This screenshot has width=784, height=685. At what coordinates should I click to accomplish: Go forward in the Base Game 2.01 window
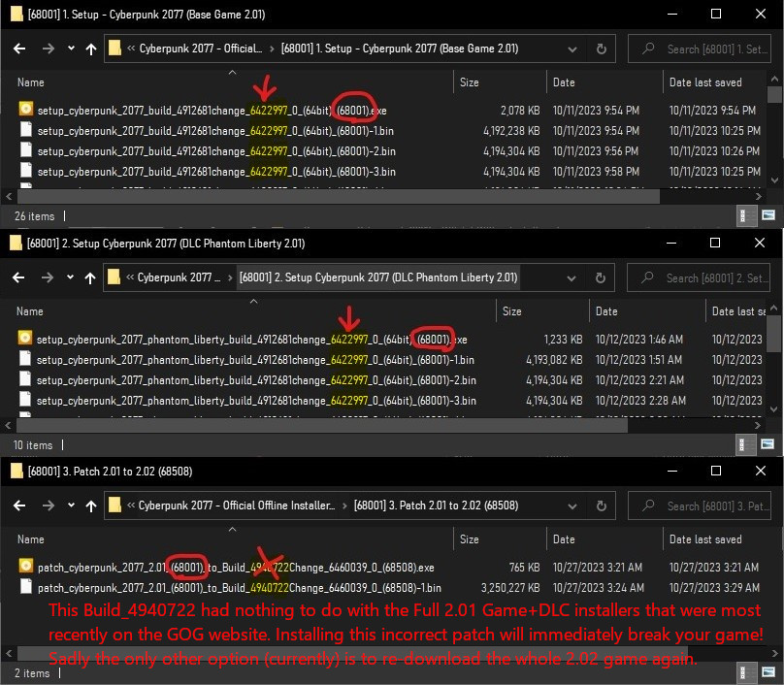[x=48, y=49]
